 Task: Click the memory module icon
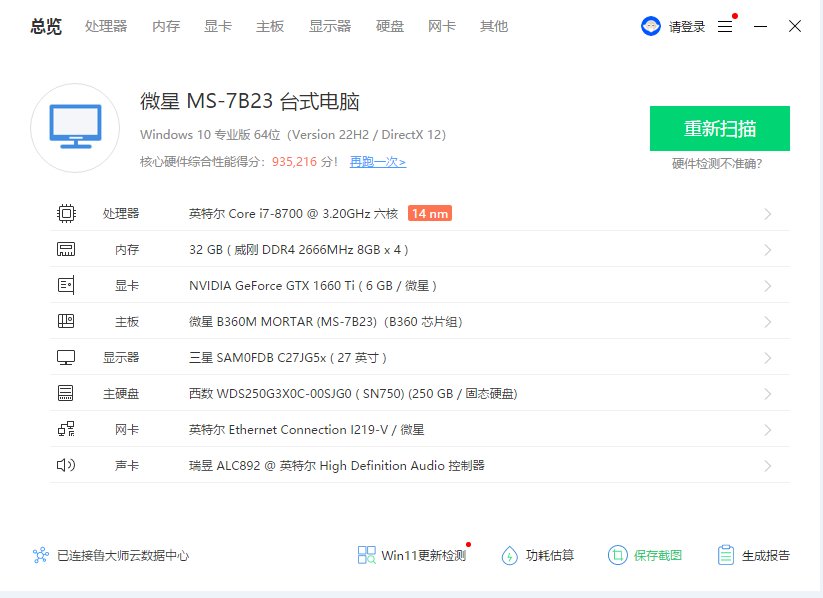[x=66, y=249]
